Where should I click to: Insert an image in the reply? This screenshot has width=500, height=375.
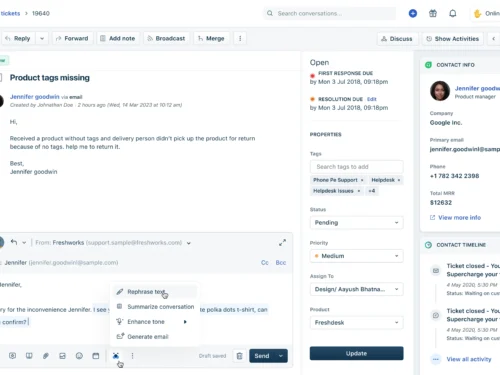[62, 356]
